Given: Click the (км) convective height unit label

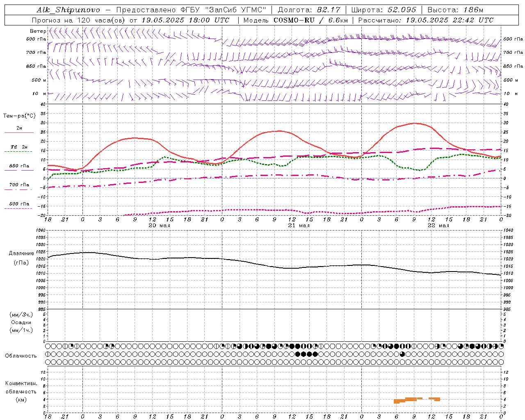Looking at the screenshot, I should (21, 399).
